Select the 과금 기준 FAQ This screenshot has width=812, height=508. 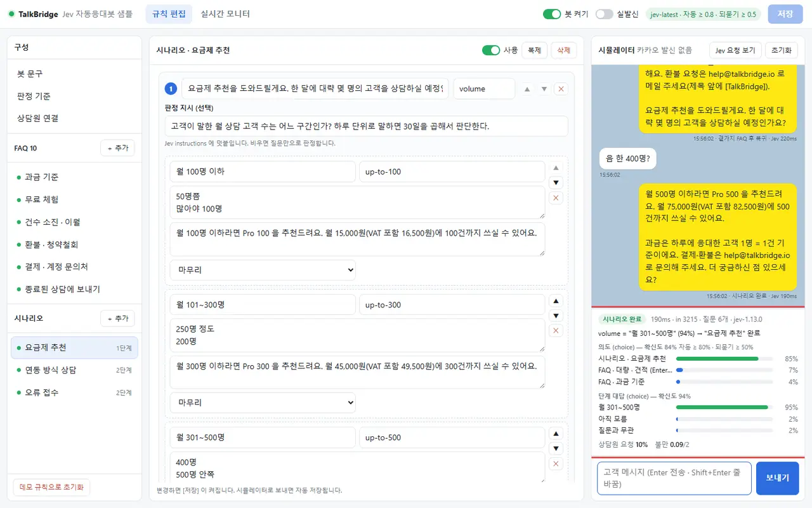point(74,177)
